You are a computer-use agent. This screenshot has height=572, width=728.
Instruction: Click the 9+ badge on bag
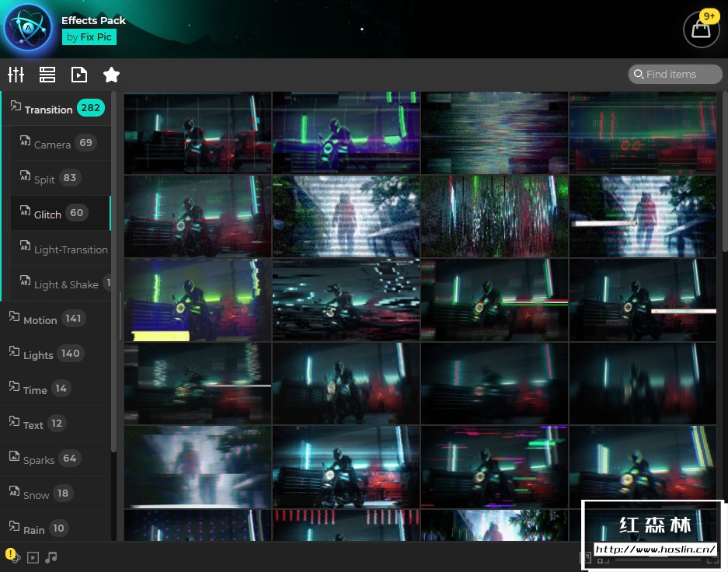(x=709, y=16)
